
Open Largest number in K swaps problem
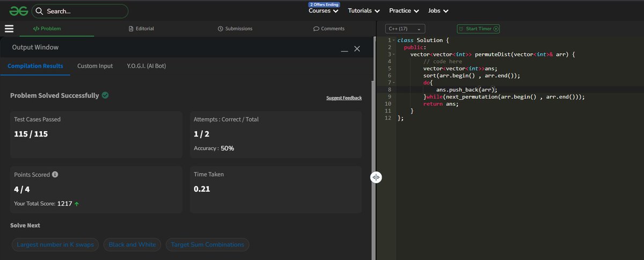(x=55, y=244)
